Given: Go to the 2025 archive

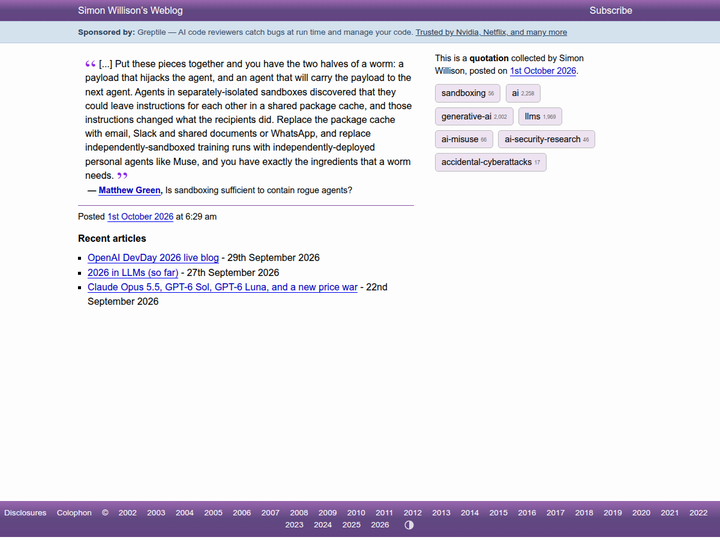Looking at the screenshot, I should pos(351,525).
